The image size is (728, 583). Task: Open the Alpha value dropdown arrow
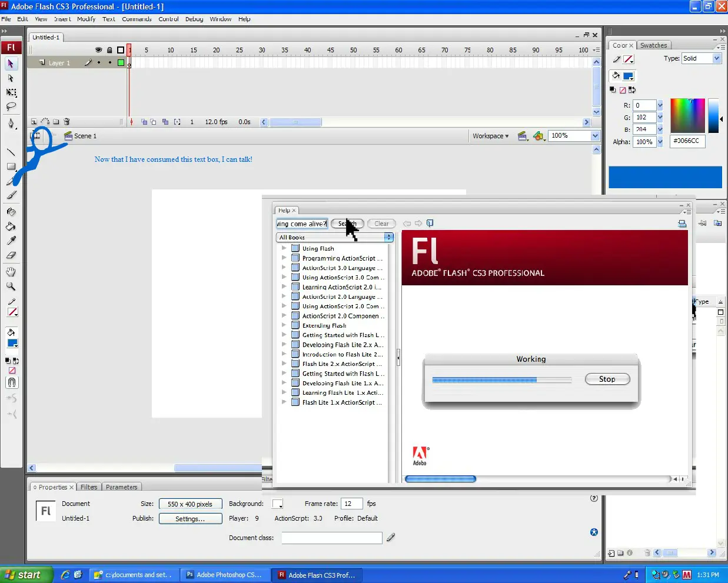[x=660, y=142]
